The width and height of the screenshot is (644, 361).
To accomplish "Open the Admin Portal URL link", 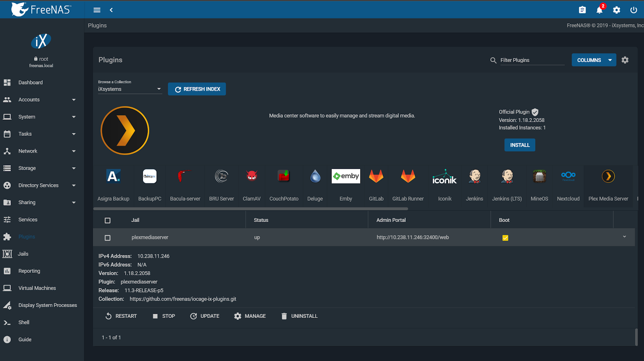I will click(x=413, y=237).
